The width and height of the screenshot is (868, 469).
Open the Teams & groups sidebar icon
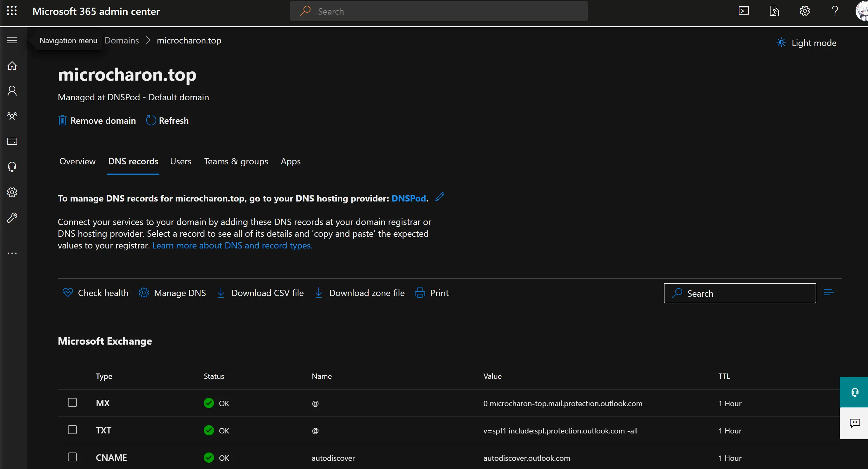[12, 116]
